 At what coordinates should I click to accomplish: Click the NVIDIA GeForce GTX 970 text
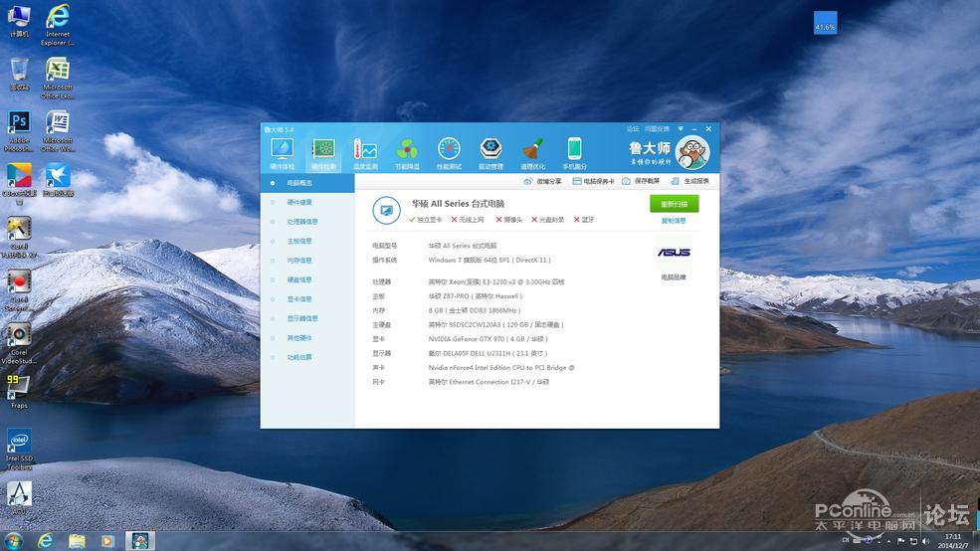click(488, 339)
